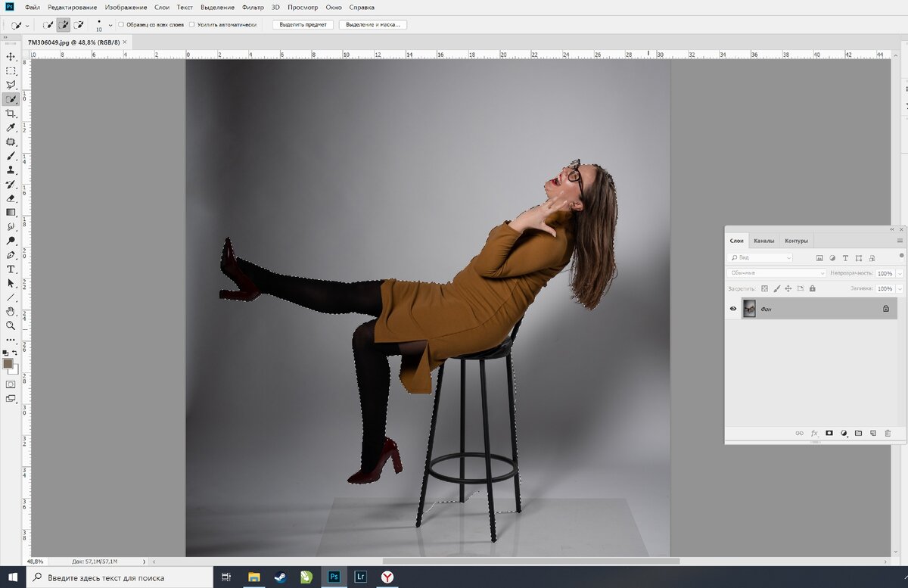The width and height of the screenshot is (908, 588).
Task: Toggle lock transparent pixels
Action: (764, 288)
